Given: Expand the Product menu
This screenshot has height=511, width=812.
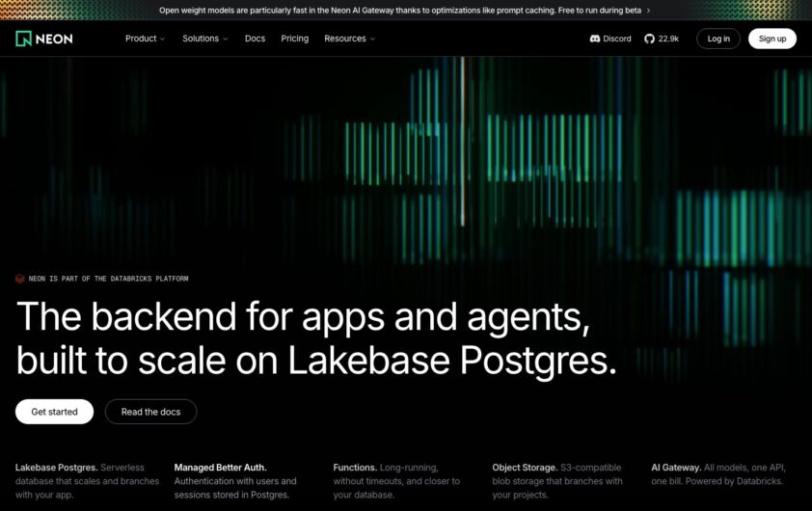Looking at the screenshot, I should 145,39.
